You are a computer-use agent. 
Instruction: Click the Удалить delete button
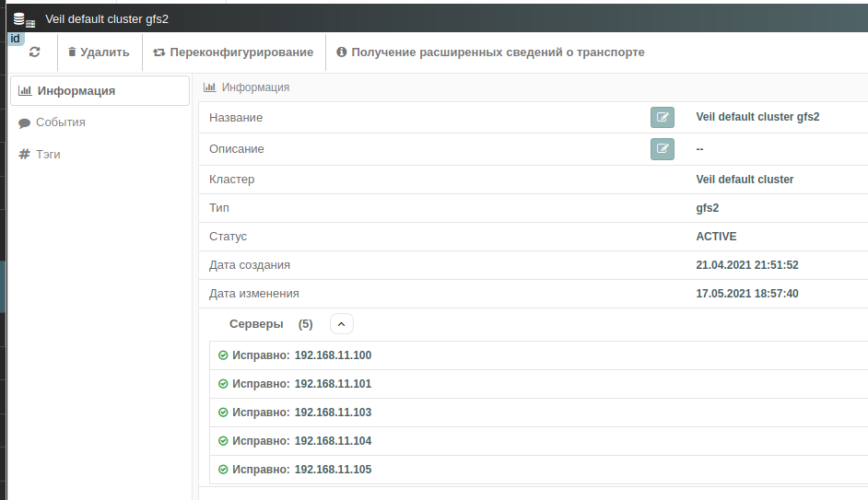(x=99, y=52)
